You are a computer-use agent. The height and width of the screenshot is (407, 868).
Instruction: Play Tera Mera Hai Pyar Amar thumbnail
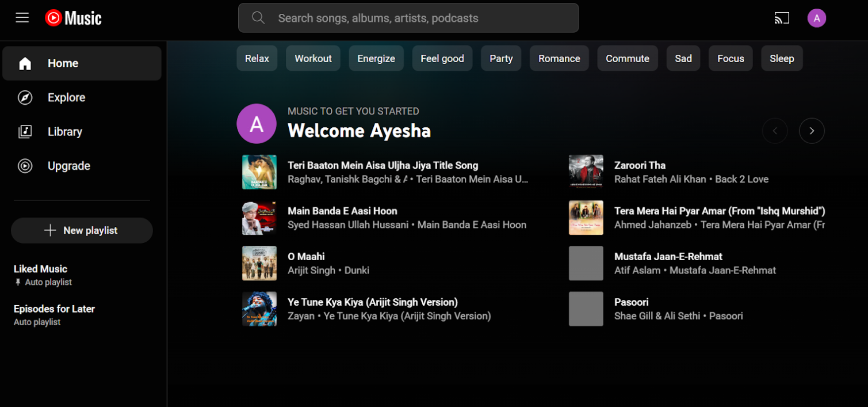(x=586, y=218)
